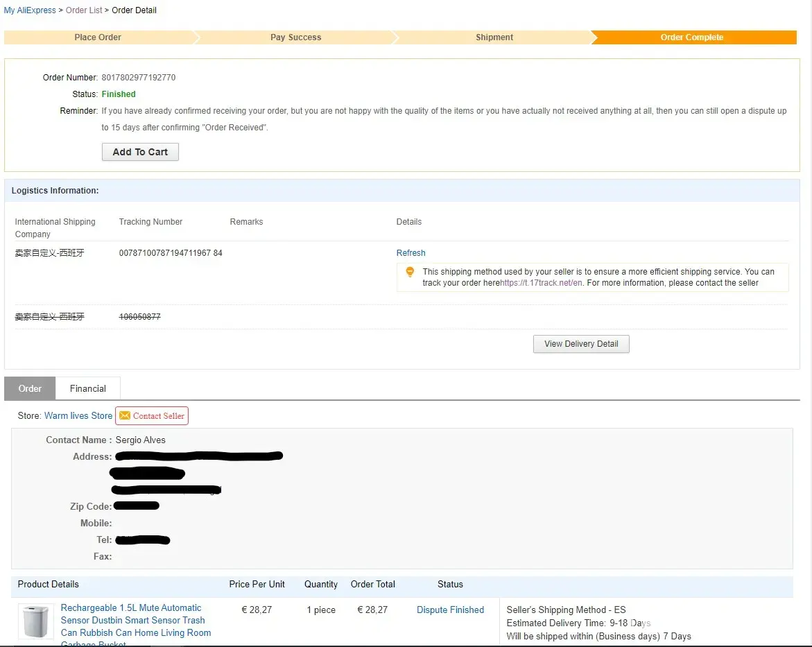This screenshot has width=812, height=647.
Task: Select the Order tab
Action: (30, 389)
